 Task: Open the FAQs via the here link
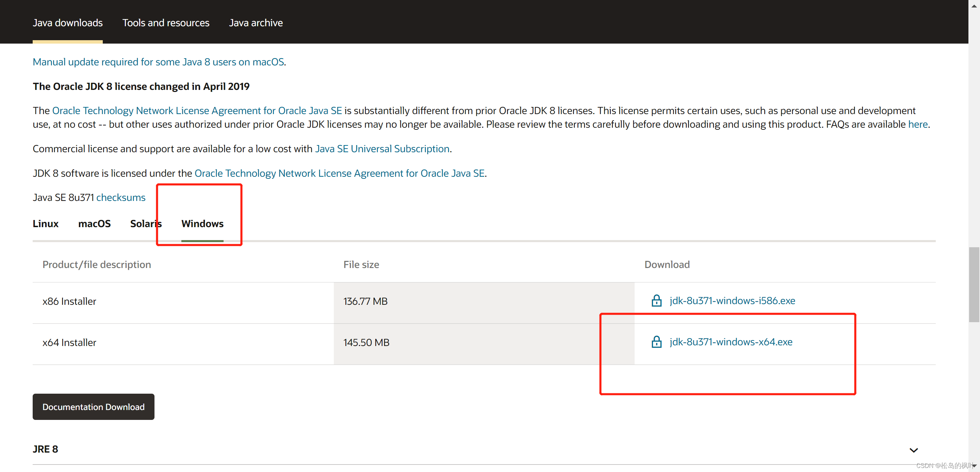coord(918,124)
